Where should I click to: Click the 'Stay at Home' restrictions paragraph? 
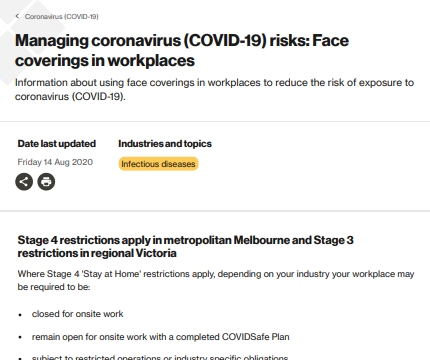pos(216,280)
